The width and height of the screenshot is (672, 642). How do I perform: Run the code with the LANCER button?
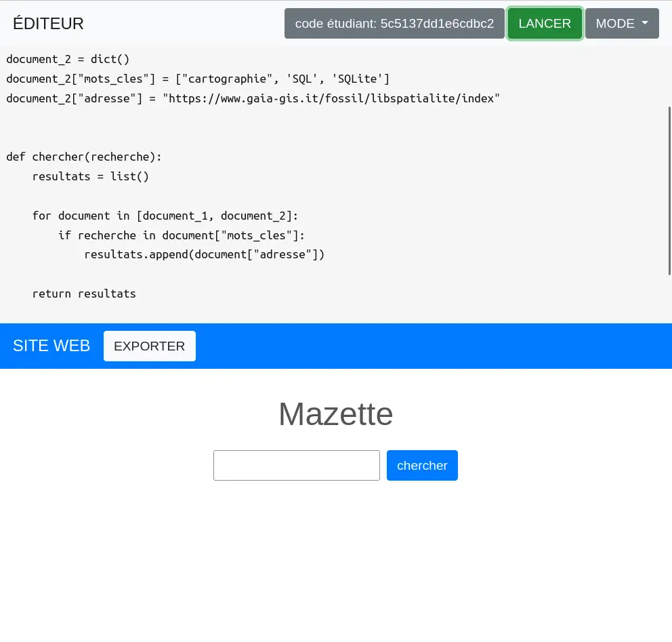pos(545,24)
